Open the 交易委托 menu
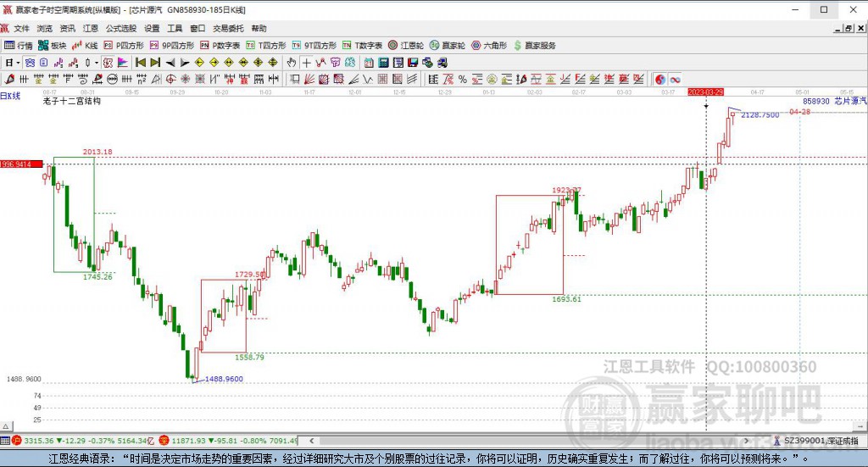The height and width of the screenshot is (467, 868). coord(228,28)
